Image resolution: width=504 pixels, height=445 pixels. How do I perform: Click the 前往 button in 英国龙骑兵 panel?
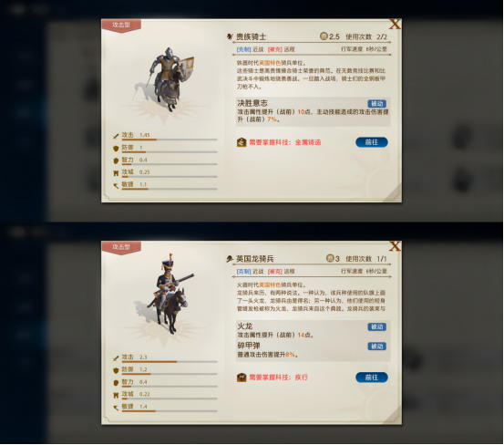point(372,378)
